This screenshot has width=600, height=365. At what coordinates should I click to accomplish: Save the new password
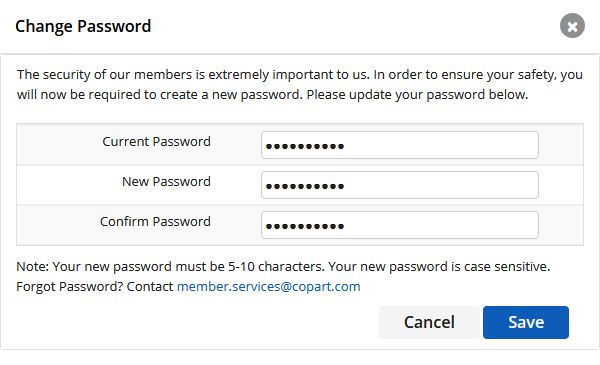526,322
